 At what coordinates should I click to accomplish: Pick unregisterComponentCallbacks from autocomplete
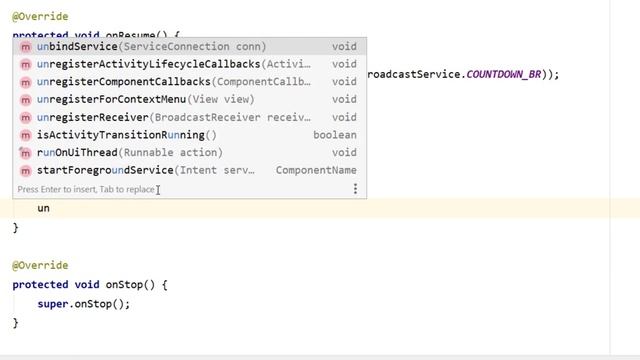[x=189, y=82]
